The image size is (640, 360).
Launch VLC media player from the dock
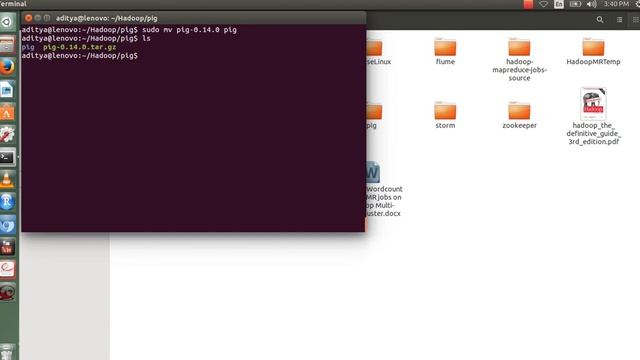pyautogui.click(x=7, y=179)
